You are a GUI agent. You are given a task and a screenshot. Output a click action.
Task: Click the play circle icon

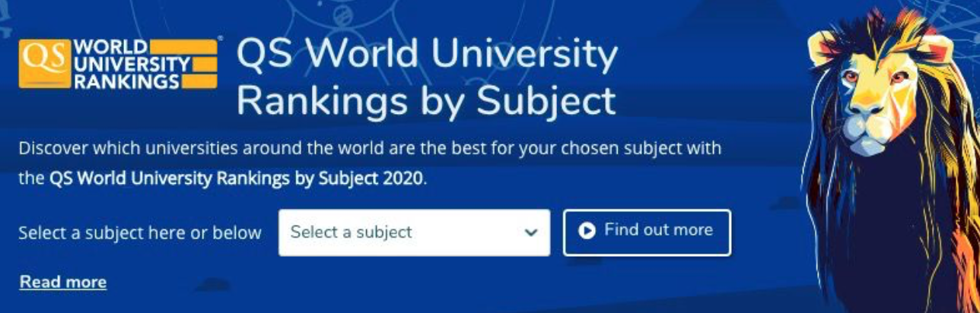[587, 231]
